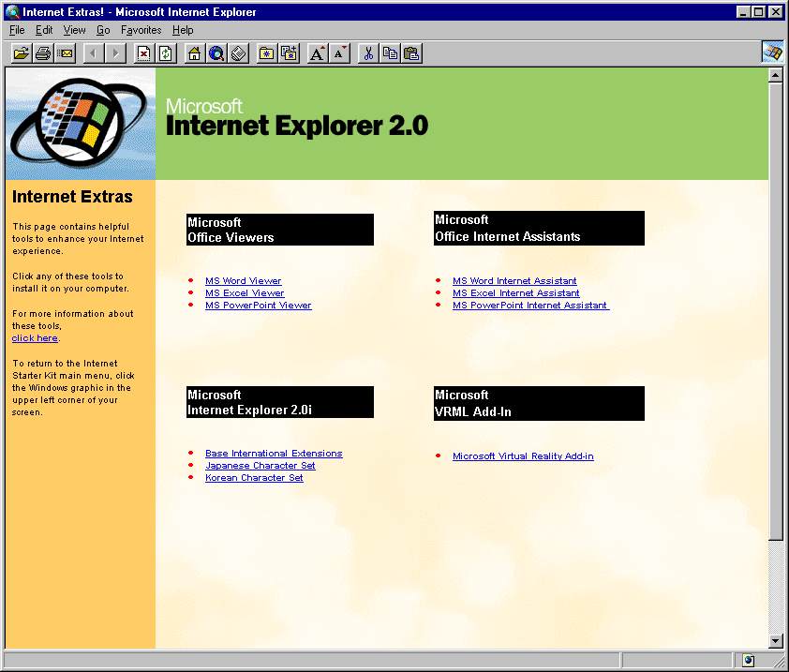This screenshot has height=672, width=789.
Task: Click the "Microsoft Office Internet Assistants" header
Action: 539,228
